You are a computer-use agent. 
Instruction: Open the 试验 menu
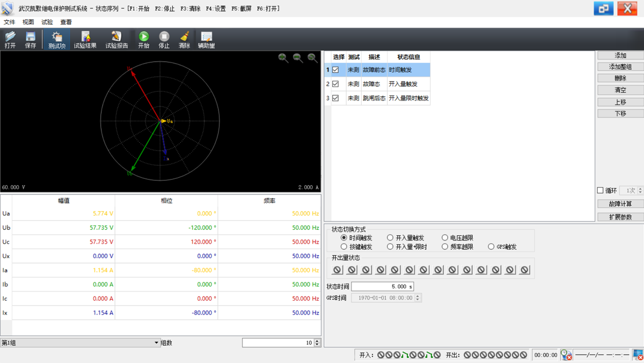pos(47,22)
